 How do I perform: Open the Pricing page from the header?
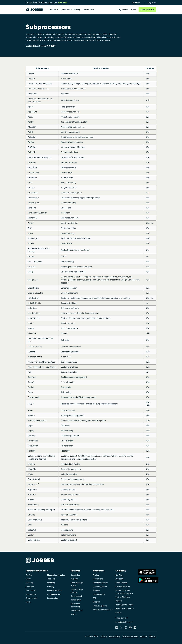[77, 10]
